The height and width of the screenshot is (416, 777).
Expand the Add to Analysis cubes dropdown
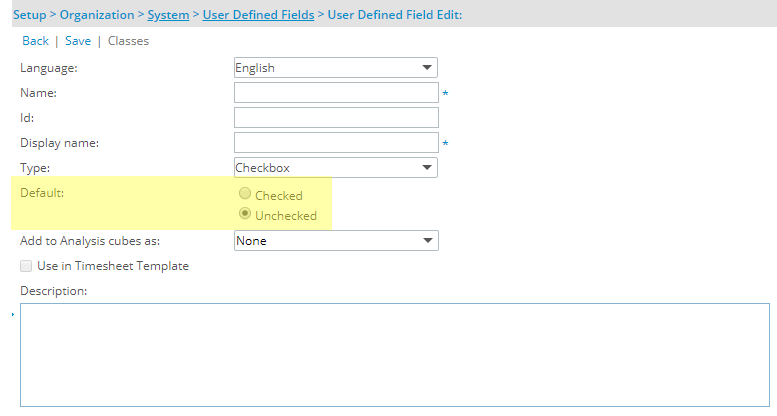tap(336, 240)
